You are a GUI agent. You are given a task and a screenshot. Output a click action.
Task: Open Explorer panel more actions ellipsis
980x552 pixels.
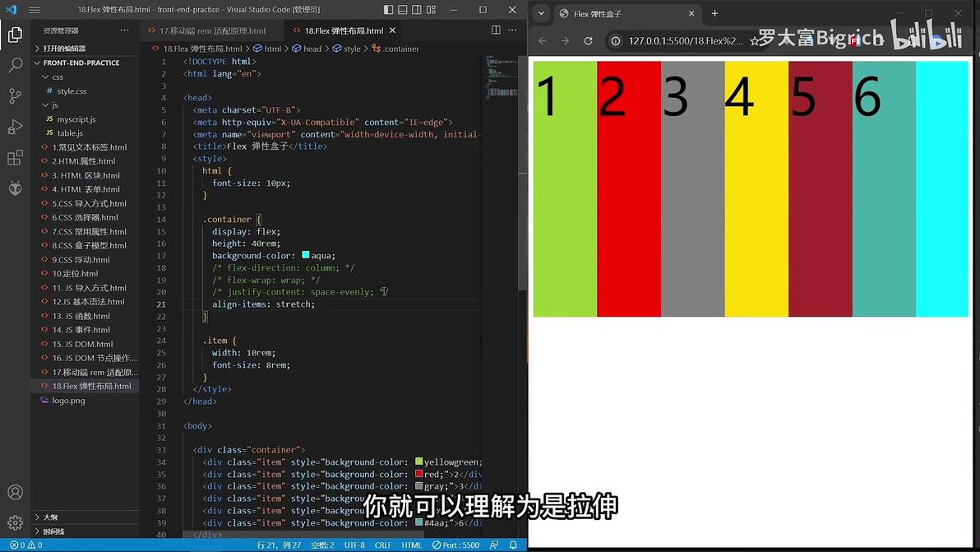pos(124,30)
